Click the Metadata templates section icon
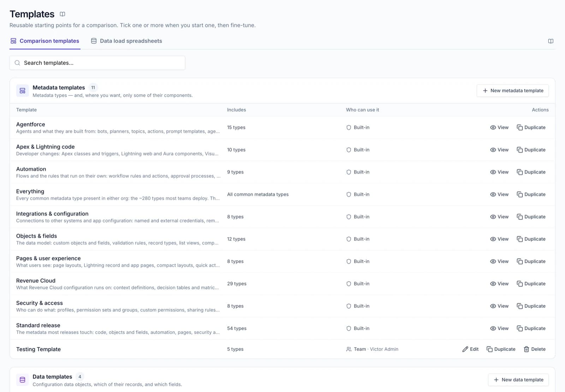 coord(23,91)
